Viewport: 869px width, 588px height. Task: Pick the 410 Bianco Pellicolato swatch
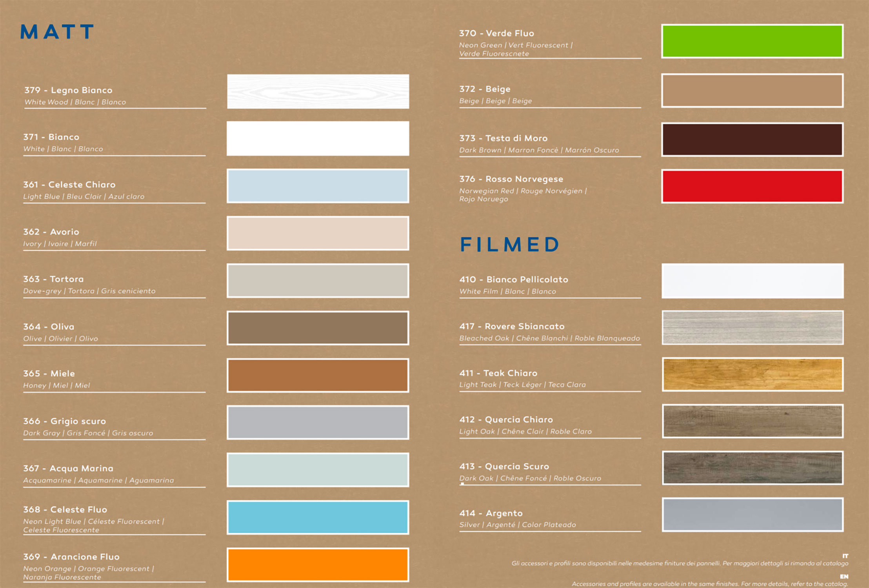point(753,281)
